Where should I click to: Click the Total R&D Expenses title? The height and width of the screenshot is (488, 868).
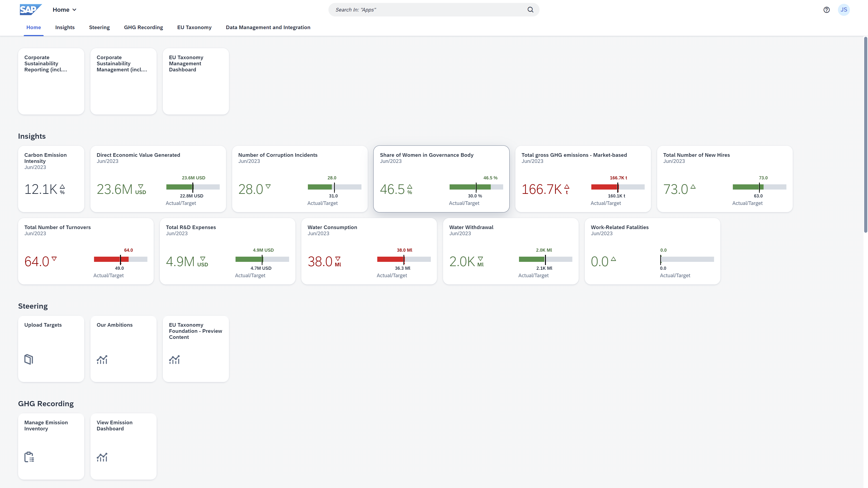coord(191,227)
